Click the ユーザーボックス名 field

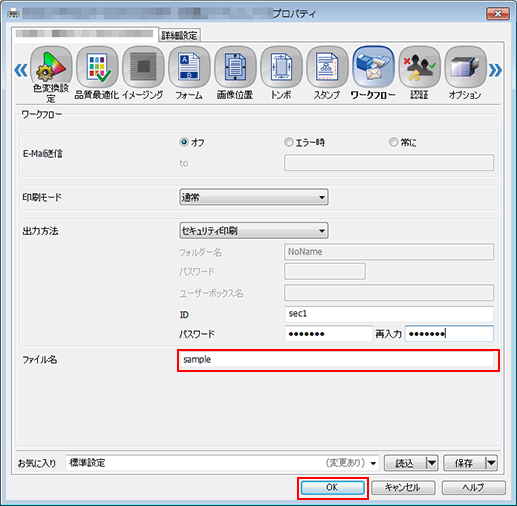click(389, 293)
